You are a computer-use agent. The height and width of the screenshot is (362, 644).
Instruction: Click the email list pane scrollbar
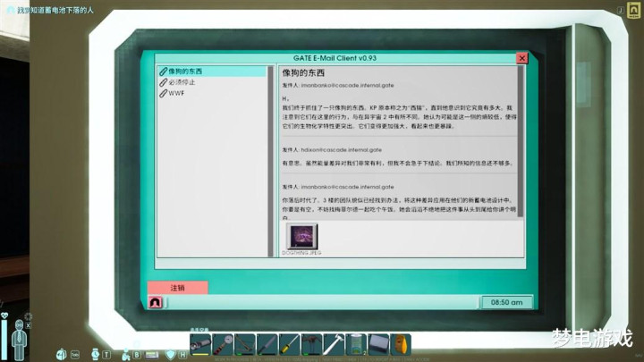(270, 161)
